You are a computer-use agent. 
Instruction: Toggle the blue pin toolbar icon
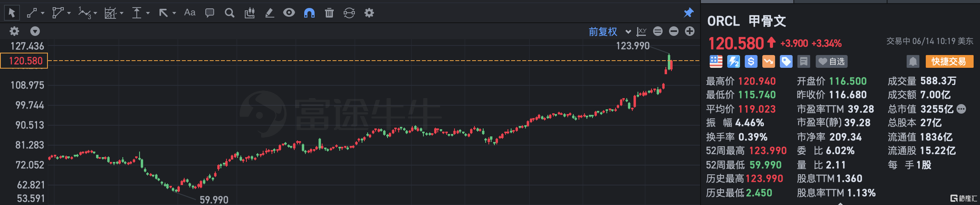pos(689,13)
